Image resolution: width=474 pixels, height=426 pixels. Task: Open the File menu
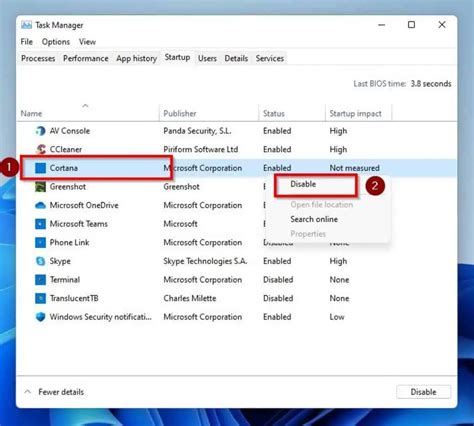click(x=27, y=42)
